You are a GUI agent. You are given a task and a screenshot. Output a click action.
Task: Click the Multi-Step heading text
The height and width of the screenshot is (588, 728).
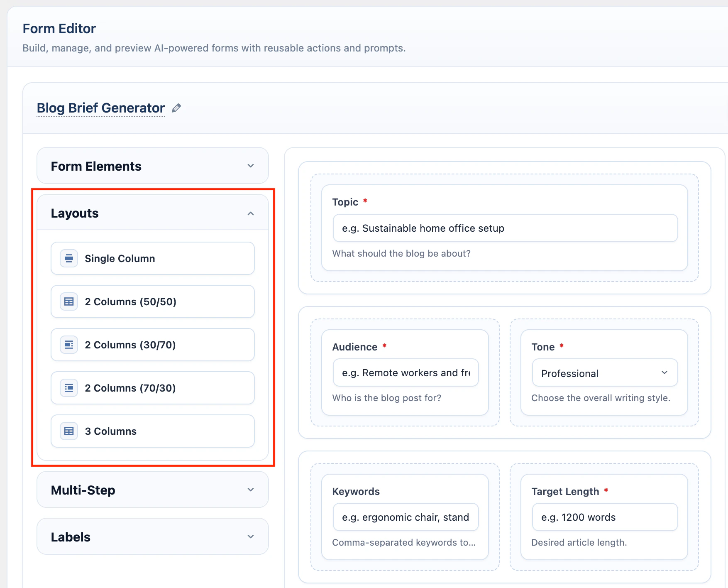coord(83,490)
